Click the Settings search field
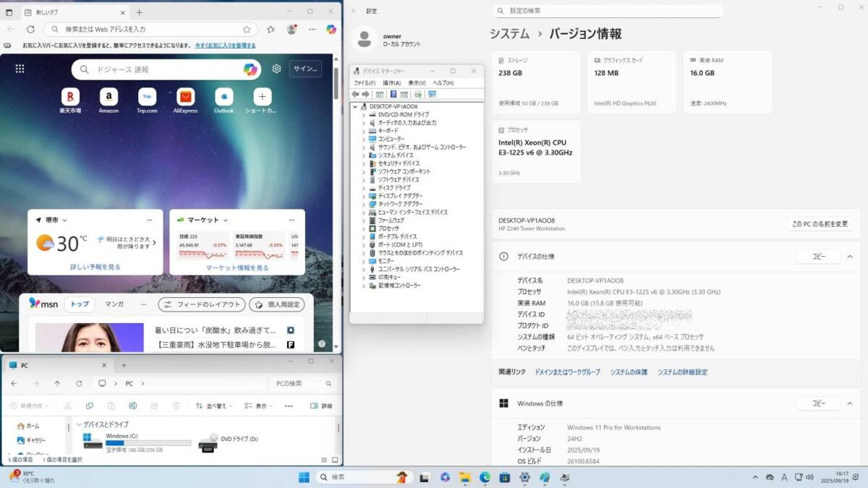Screen dimensions: 868x488 click(x=608, y=11)
